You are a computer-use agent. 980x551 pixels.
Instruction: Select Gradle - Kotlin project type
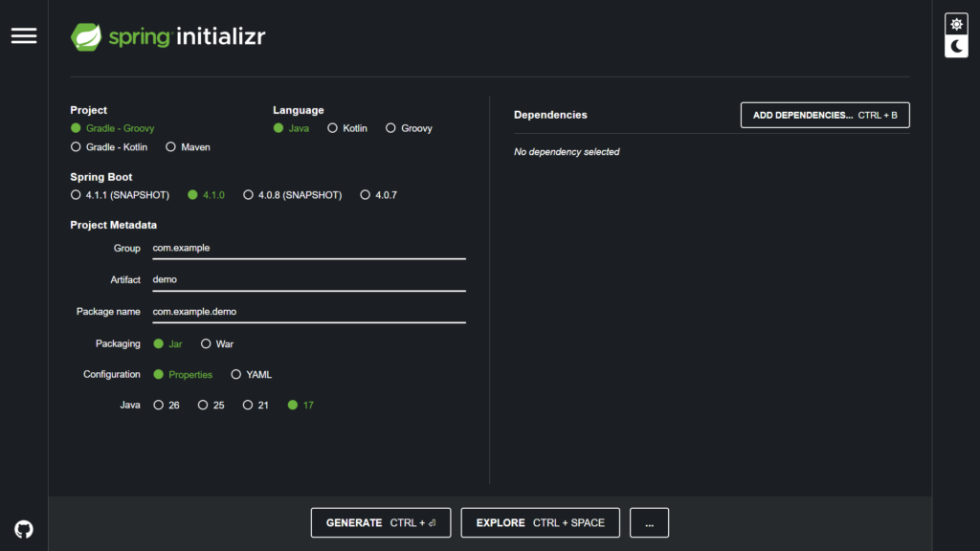pyautogui.click(x=109, y=146)
